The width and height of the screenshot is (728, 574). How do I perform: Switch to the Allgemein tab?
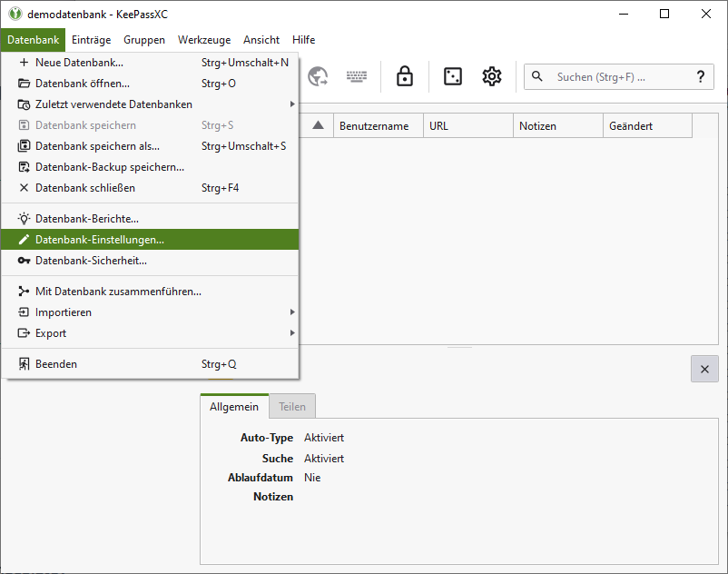pos(234,407)
